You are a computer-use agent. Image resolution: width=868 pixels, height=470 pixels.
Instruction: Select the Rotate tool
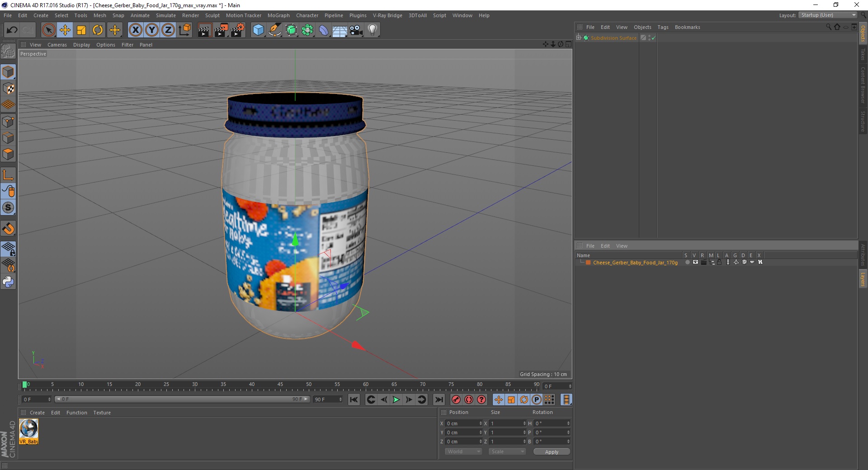point(98,30)
